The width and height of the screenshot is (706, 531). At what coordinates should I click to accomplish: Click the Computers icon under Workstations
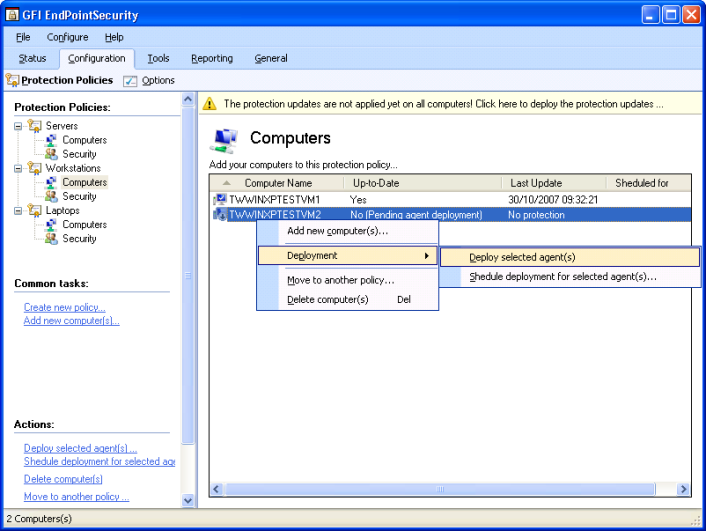click(x=51, y=182)
